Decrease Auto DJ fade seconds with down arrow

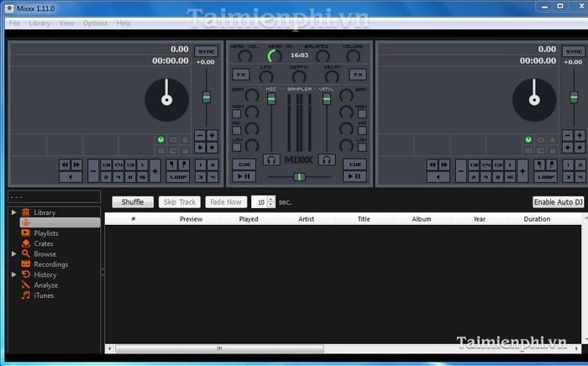(x=271, y=205)
